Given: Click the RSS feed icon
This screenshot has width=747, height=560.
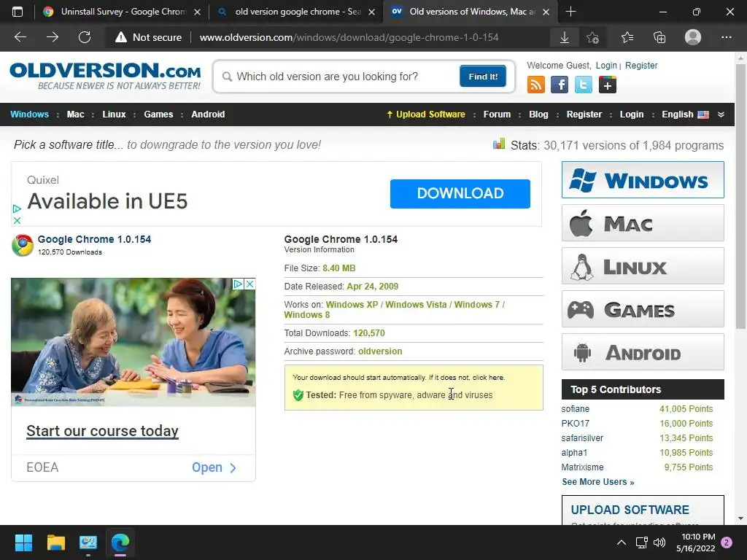Looking at the screenshot, I should (x=536, y=85).
